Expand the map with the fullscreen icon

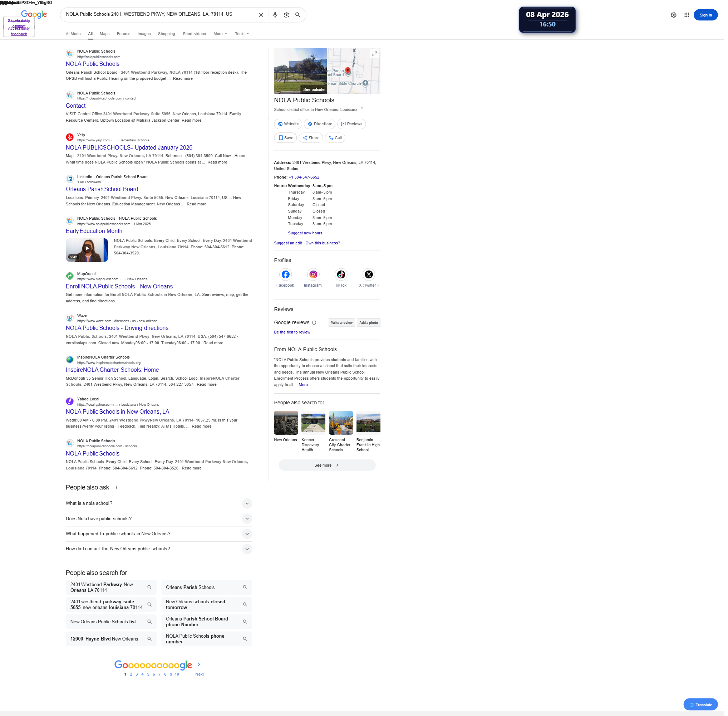(374, 54)
